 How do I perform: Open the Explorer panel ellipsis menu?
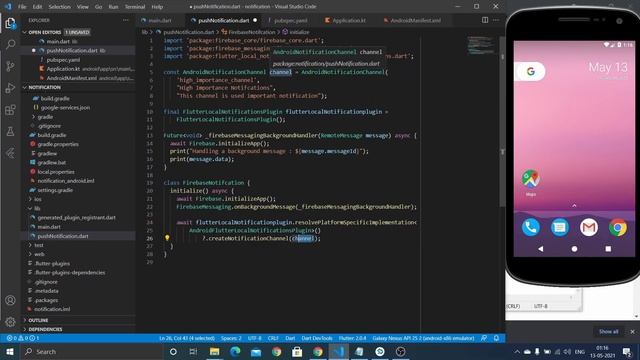126,20
